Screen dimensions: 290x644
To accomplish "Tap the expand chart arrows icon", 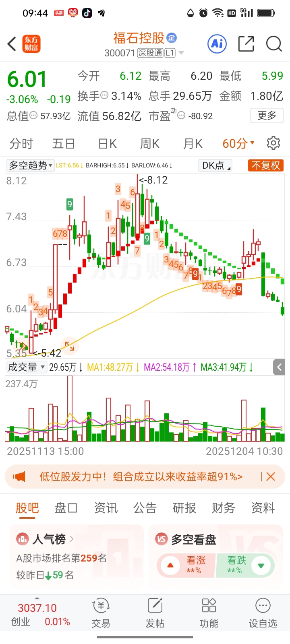I will (x=70, y=346).
